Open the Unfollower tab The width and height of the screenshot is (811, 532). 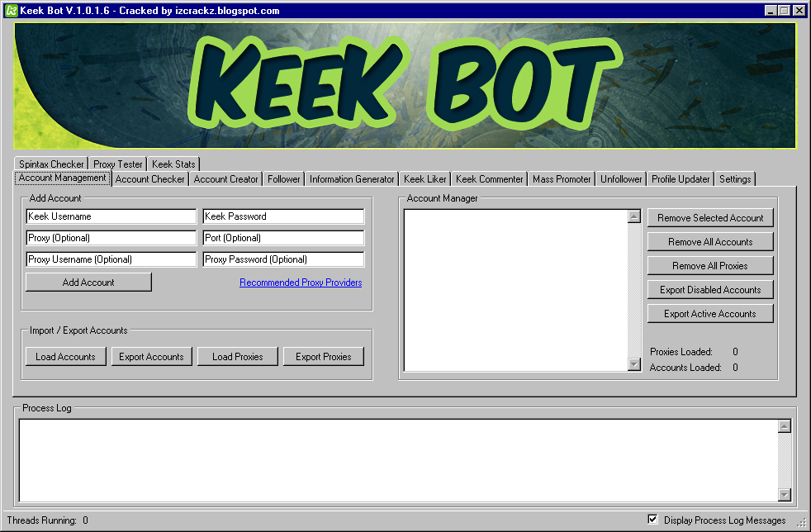(x=621, y=179)
